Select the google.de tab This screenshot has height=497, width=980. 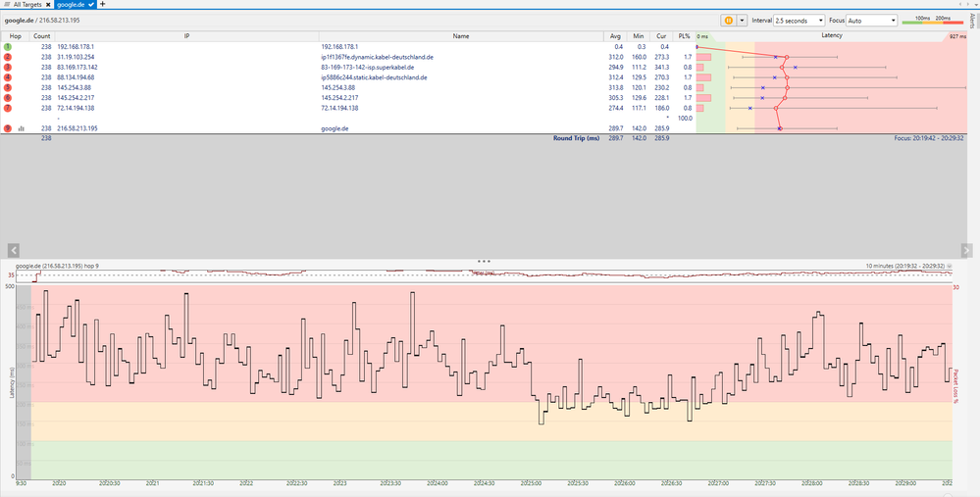75,4
